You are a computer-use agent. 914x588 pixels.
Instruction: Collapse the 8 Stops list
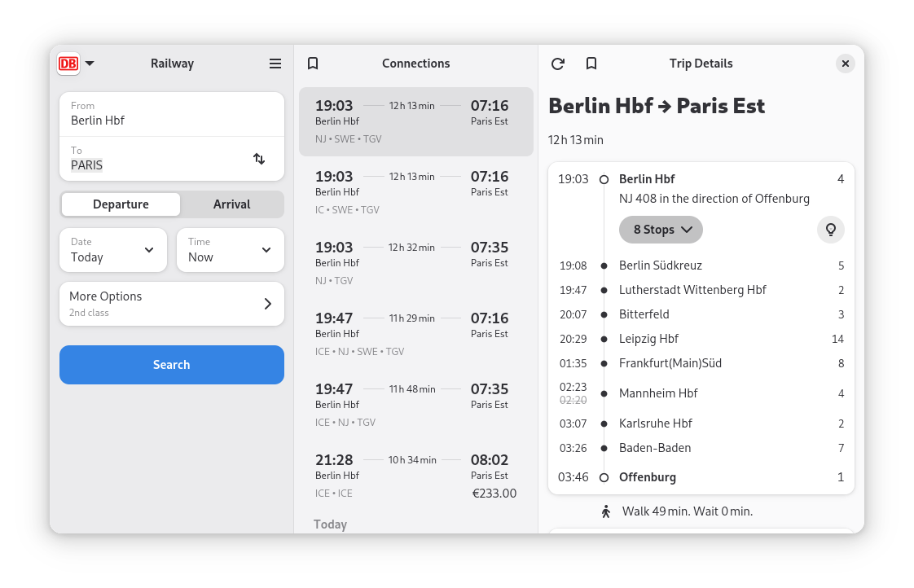(x=661, y=230)
